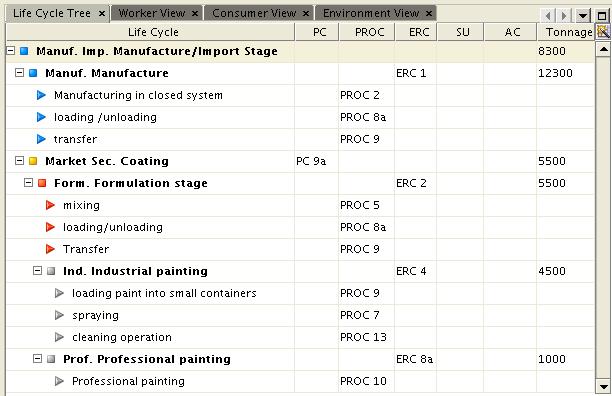The width and height of the screenshot is (612, 396).
Task: Switch to the Environment View tab
Action: pos(371,13)
